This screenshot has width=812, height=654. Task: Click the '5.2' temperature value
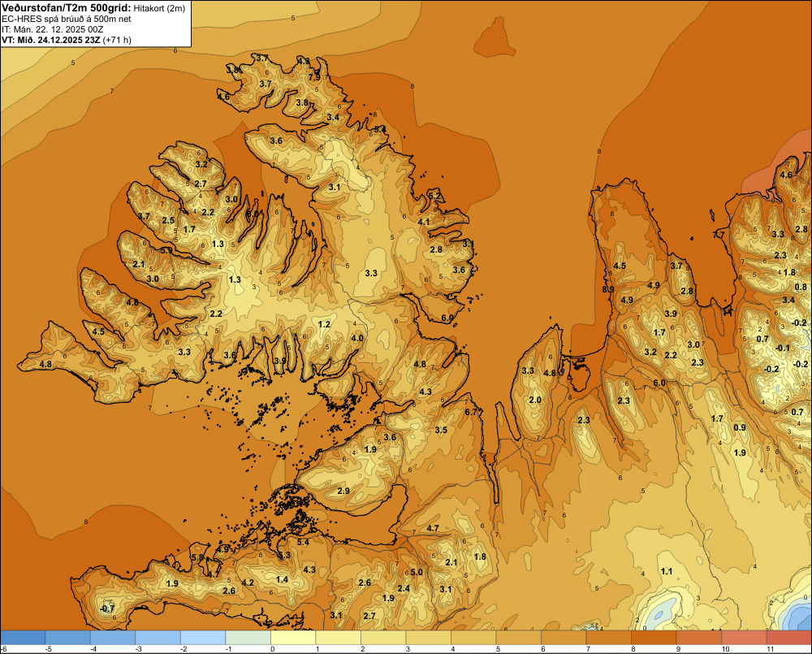click(436, 196)
